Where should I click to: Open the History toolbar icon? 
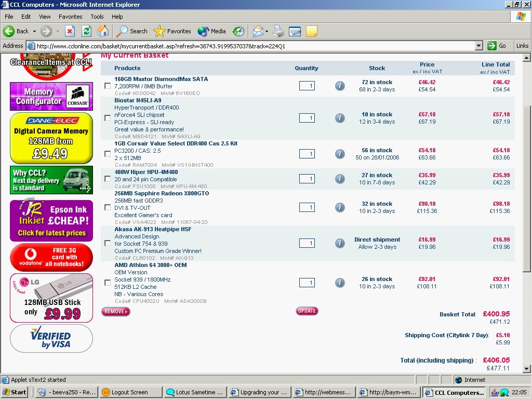coord(238,31)
